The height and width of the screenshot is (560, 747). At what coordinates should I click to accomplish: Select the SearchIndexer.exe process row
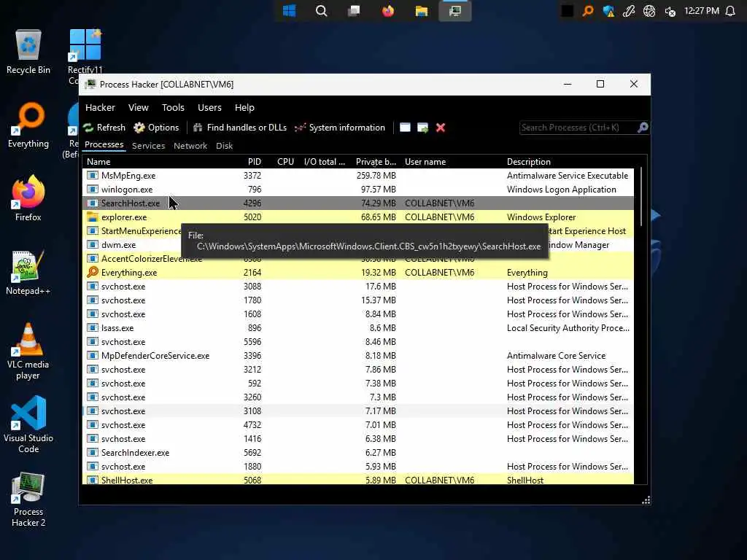357,453
